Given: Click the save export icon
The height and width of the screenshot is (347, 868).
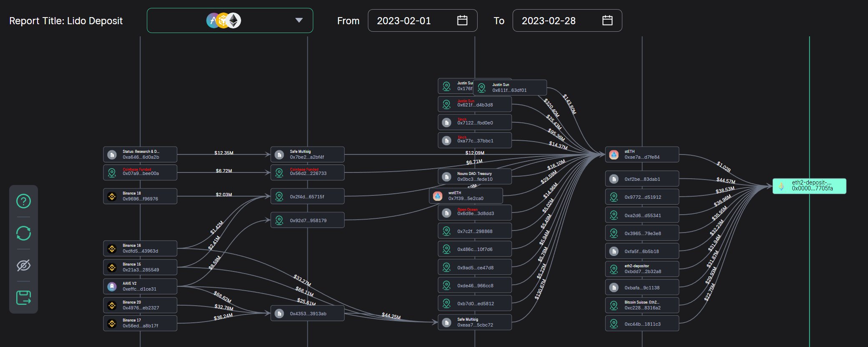Looking at the screenshot, I should click(x=23, y=298).
